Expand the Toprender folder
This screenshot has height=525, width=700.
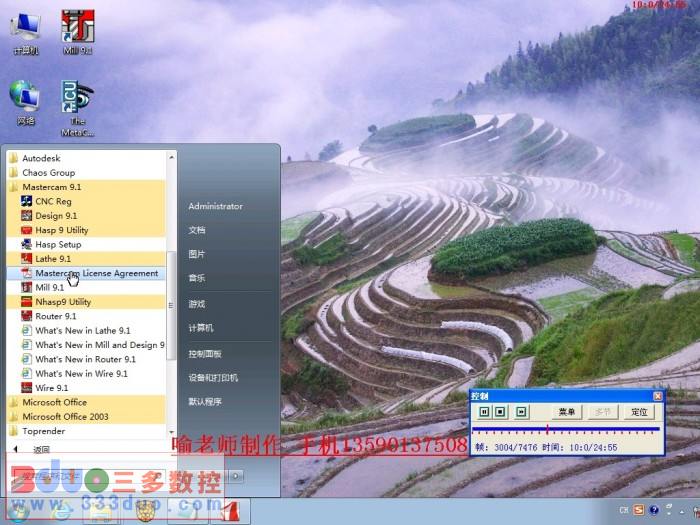86,431
